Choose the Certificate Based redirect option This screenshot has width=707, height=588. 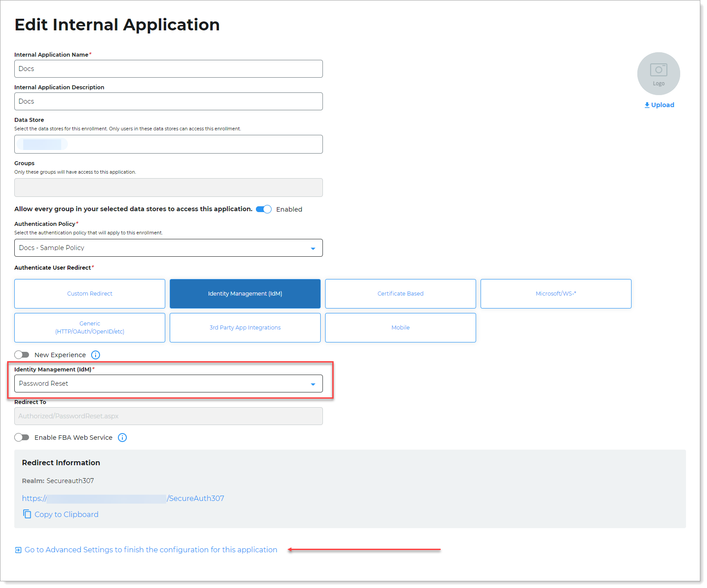tap(400, 294)
